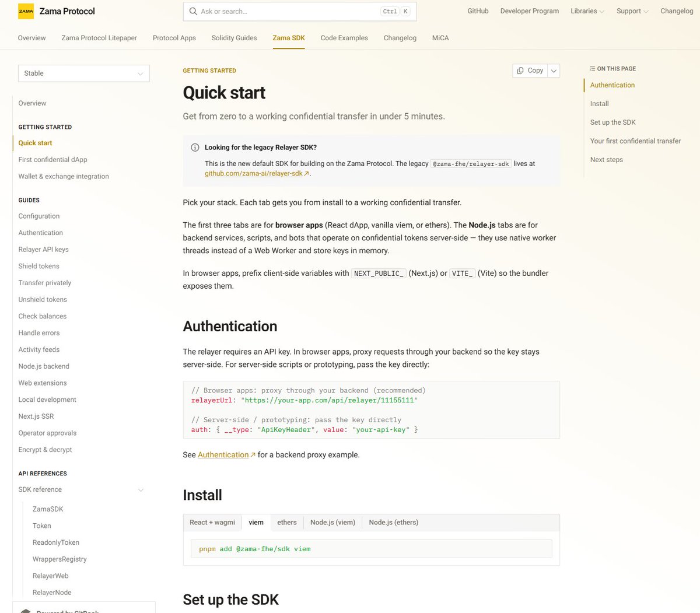This screenshot has height=613, width=700.
Task: Select Quick start in sidebar
Action: 35,143
